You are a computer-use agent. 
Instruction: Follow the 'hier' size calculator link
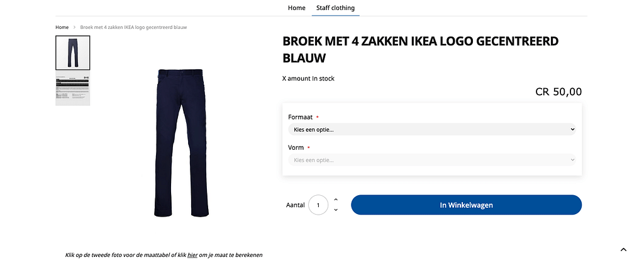[x=192, y=255]
